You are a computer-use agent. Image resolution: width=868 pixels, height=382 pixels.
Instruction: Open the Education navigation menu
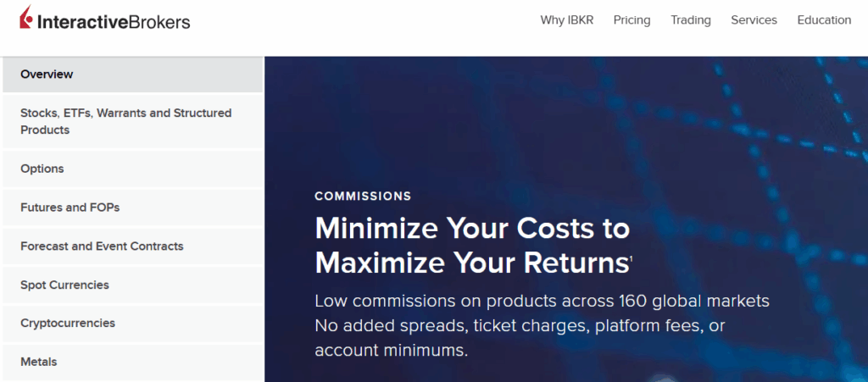click(x=824, y=20)
